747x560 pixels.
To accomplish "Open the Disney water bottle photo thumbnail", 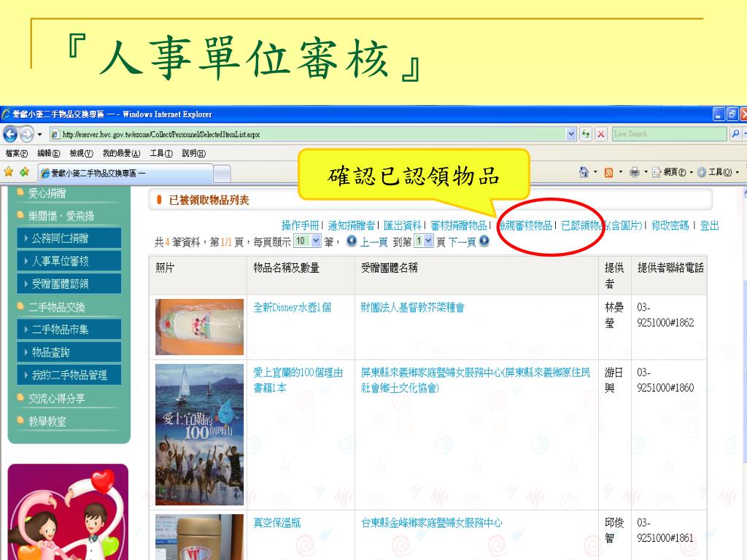I will point(199,327).
